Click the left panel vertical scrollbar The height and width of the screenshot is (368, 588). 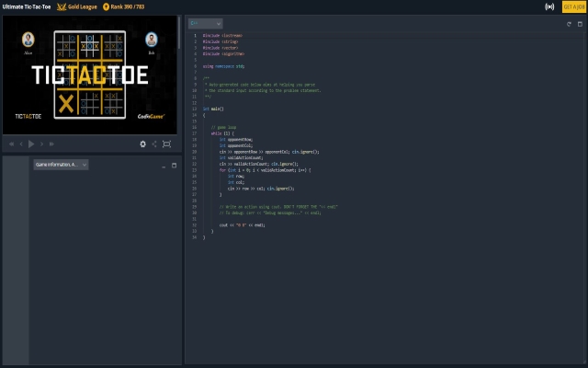pos(179,33)
